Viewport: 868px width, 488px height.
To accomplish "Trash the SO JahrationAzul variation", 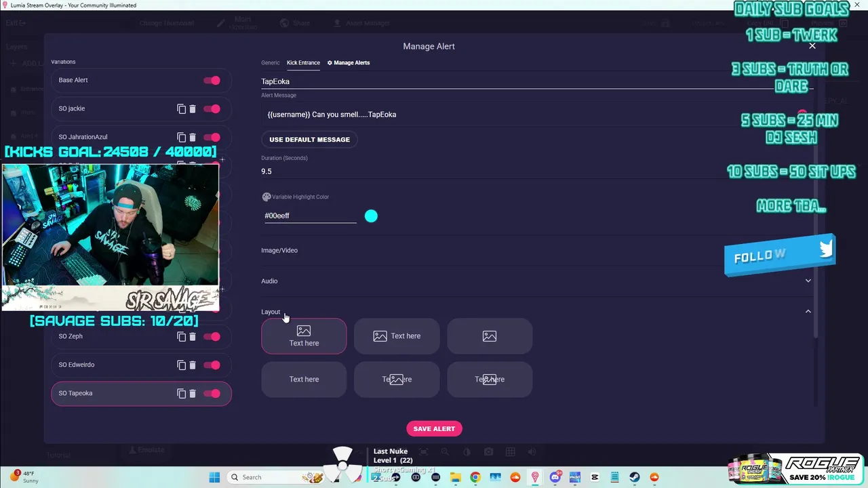I will (x=193, y=137).
